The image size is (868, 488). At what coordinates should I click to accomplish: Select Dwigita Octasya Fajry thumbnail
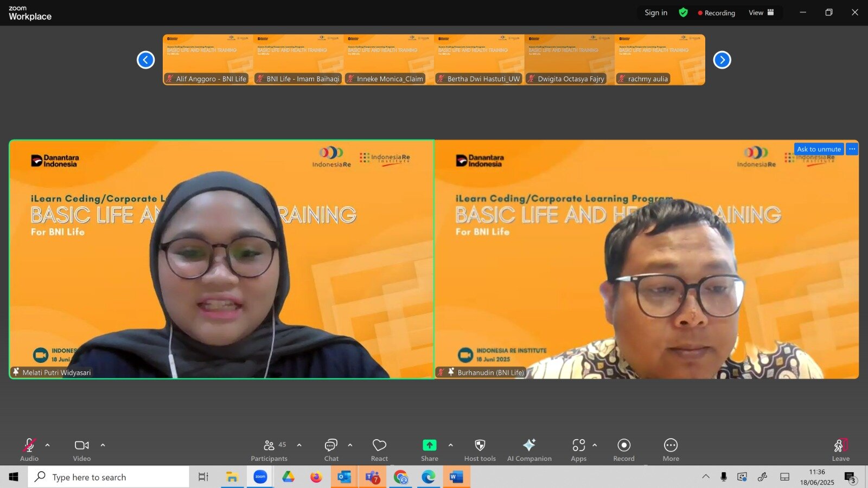[x=570, y=60]
